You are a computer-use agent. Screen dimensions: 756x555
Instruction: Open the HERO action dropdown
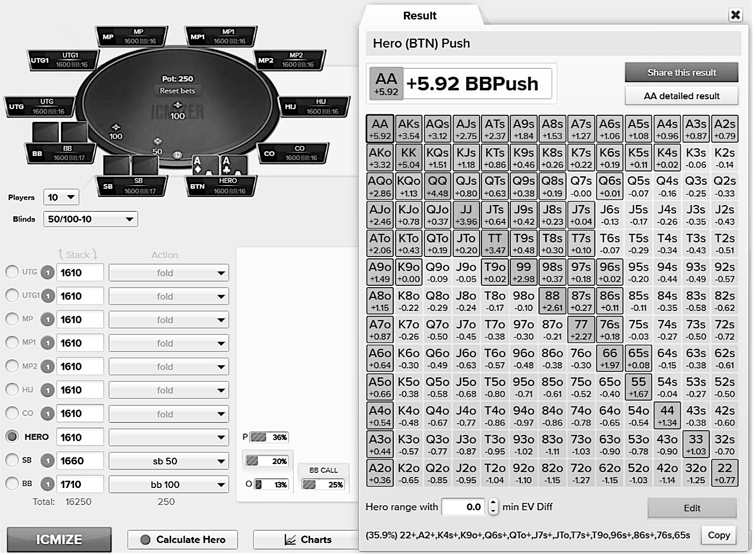coord(169,437)
